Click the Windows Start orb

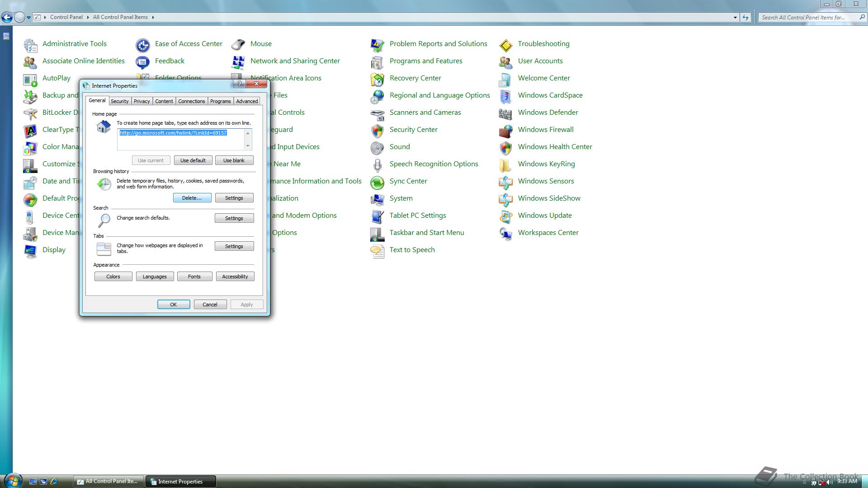point(13,481)
